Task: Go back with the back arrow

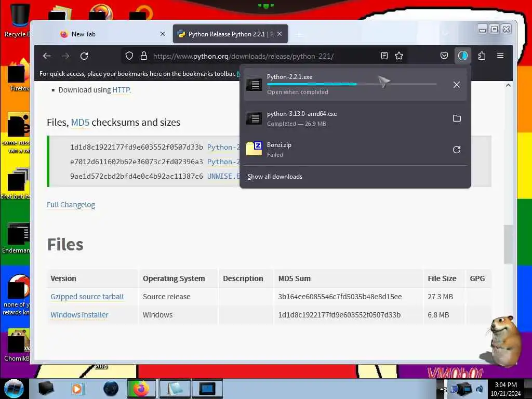Action: click(x=47, y=56)
